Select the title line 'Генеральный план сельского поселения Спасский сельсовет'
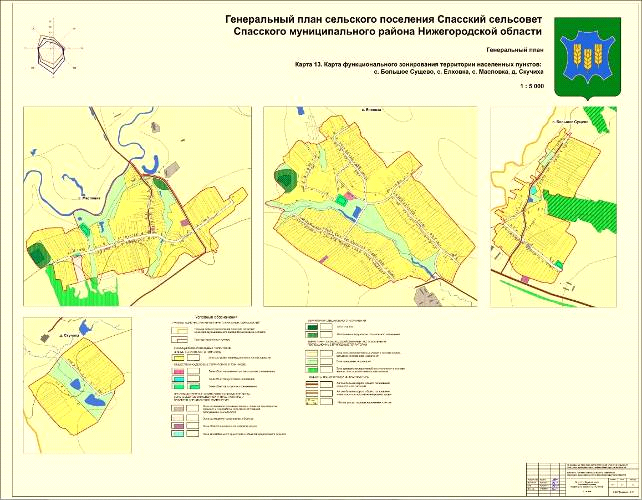 point(383,19)
